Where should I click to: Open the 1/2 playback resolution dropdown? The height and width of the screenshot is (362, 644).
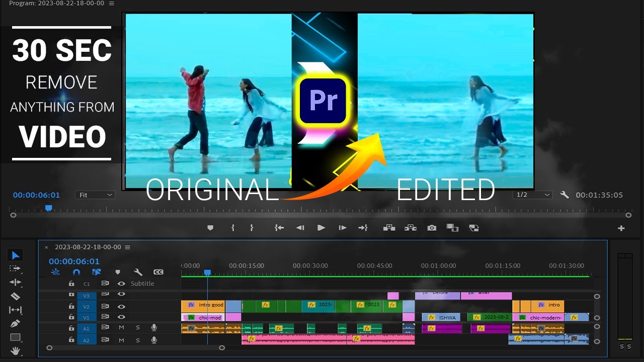pyautogui.click(x=533, y=195)
